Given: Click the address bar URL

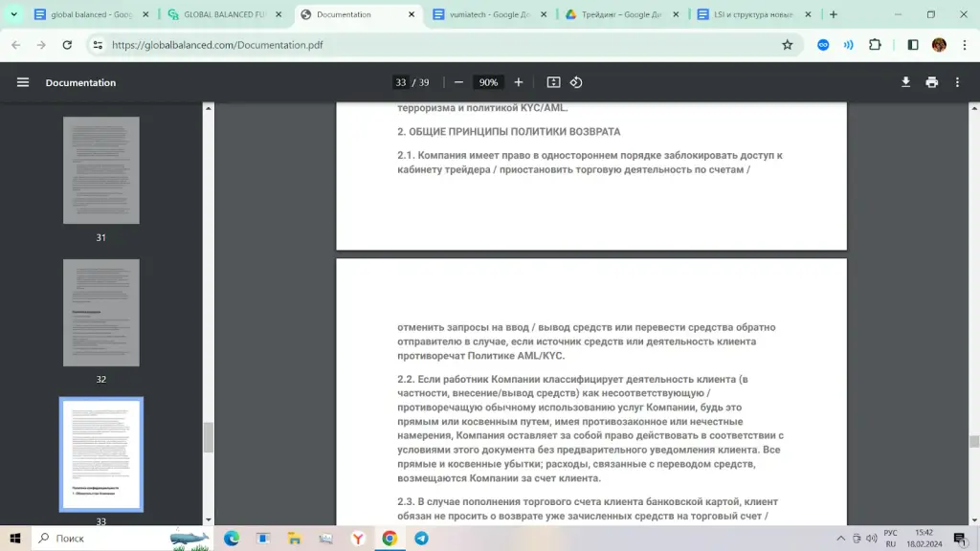Looking at the screenshot, I should 217,45.
